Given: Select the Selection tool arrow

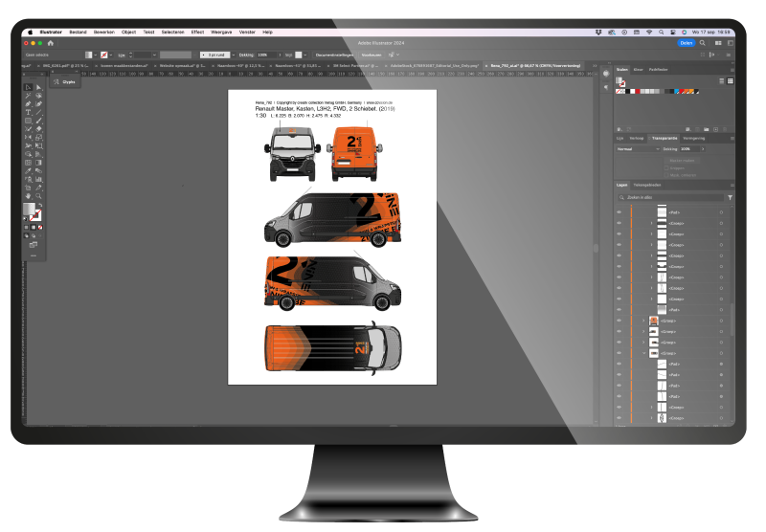Looking at the screenshot, I should point(28,87).
